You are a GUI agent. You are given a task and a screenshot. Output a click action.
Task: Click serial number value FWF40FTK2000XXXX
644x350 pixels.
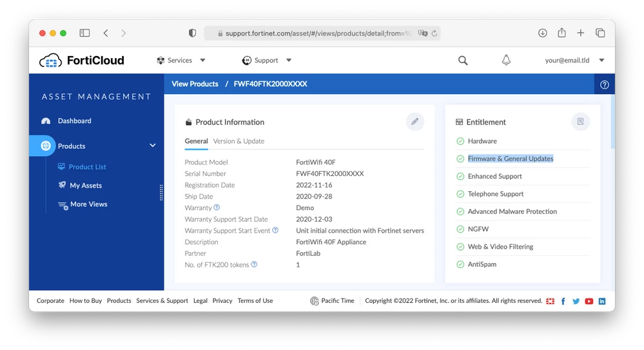pos(330,174)
